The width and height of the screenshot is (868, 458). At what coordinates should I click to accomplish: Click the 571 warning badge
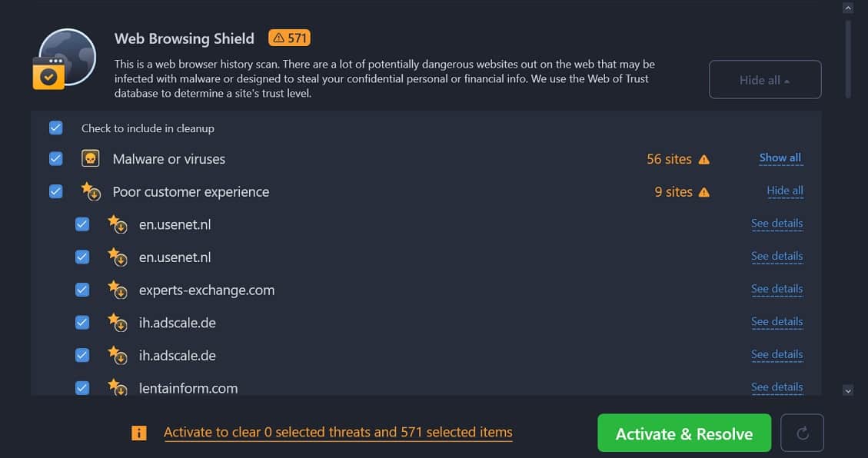coord(290,38)
